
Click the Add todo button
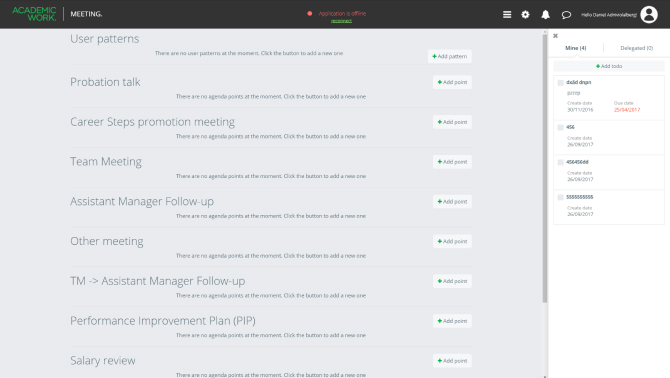click(x=609, y=66)
